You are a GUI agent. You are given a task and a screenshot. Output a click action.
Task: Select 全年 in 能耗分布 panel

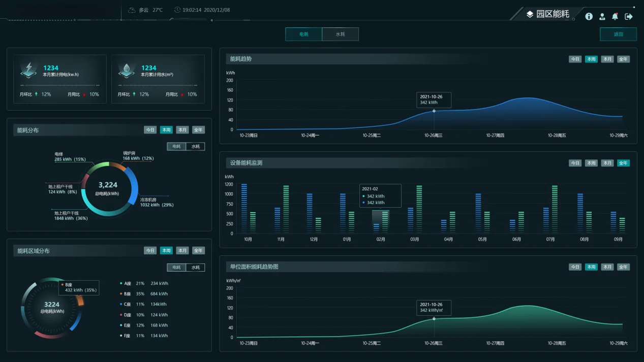(198, 130)
